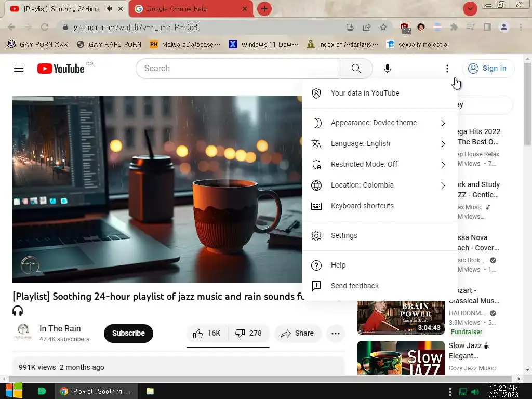
Task: View site info via the padlock icon
Action: point(65,27)
